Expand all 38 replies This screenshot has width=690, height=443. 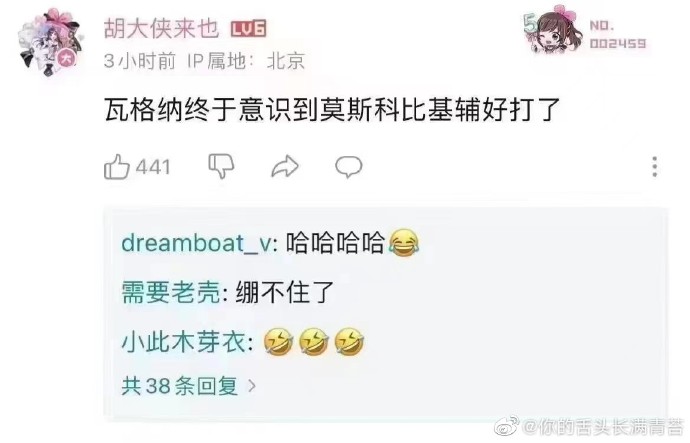(180, 386)
